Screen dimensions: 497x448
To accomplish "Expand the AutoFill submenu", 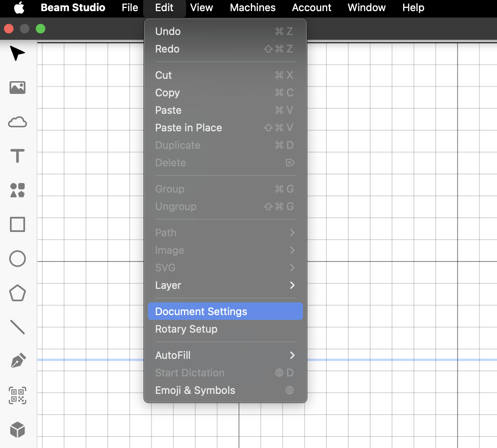I will [x=225, y=355].
